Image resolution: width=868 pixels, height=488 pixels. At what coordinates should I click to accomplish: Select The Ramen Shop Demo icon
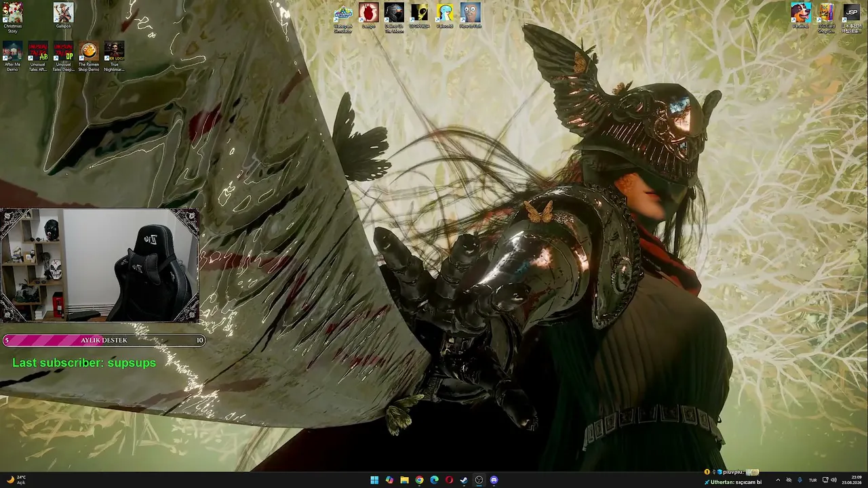pos(89,56)
